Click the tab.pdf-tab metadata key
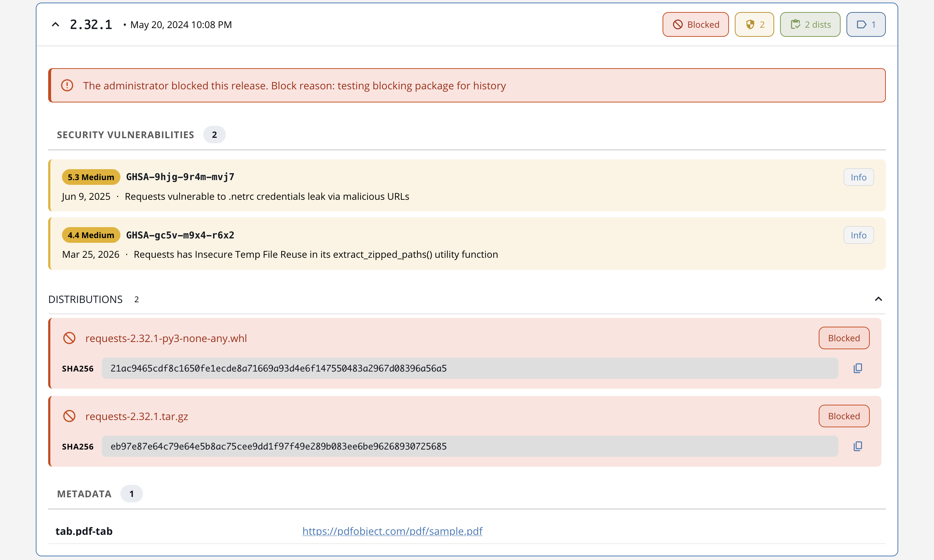The height and width of the screenshot is (560, 934). [84, 531]
